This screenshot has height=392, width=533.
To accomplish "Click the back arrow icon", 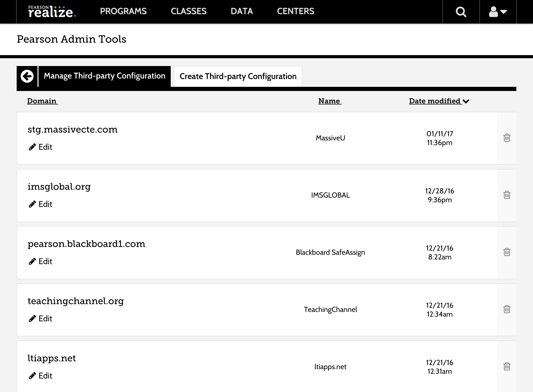I will (27, 76).
